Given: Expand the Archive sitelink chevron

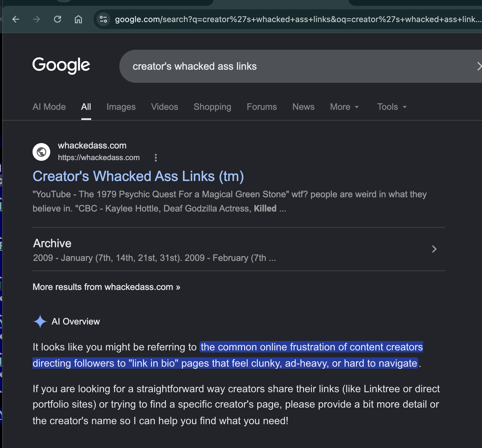Looking at the screenshot, I should click(434, 249).
